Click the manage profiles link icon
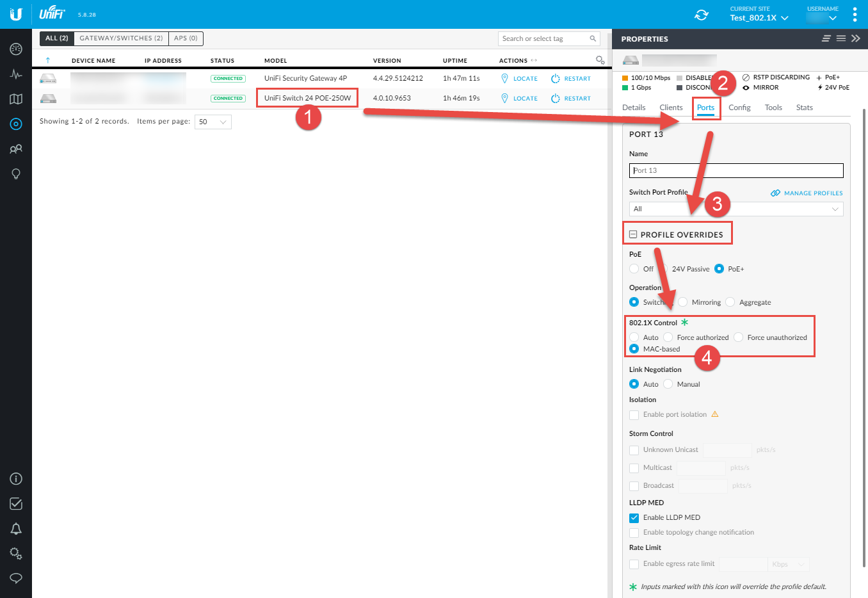The height and width of the screenshot is (598, 868). click(775, 193)
